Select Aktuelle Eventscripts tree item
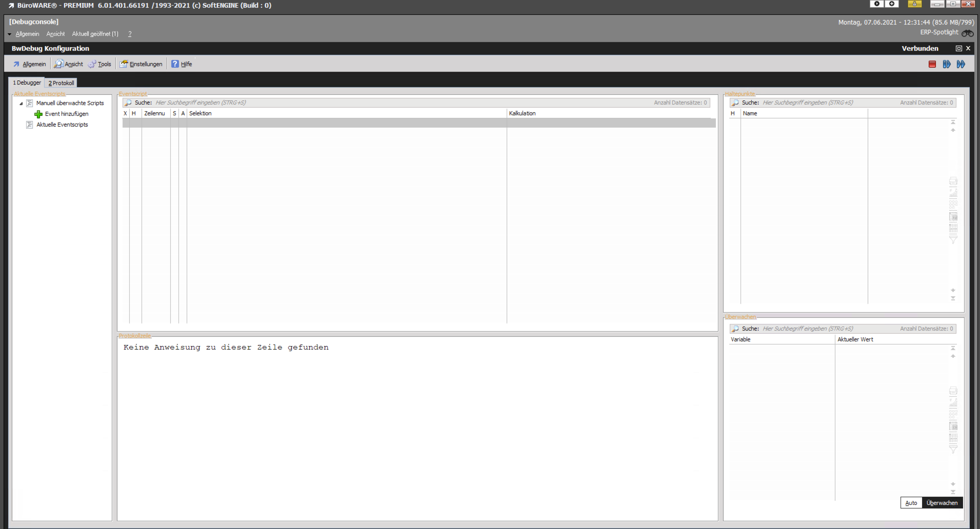The height and width of the screenshot is (529, 980). 62,125
